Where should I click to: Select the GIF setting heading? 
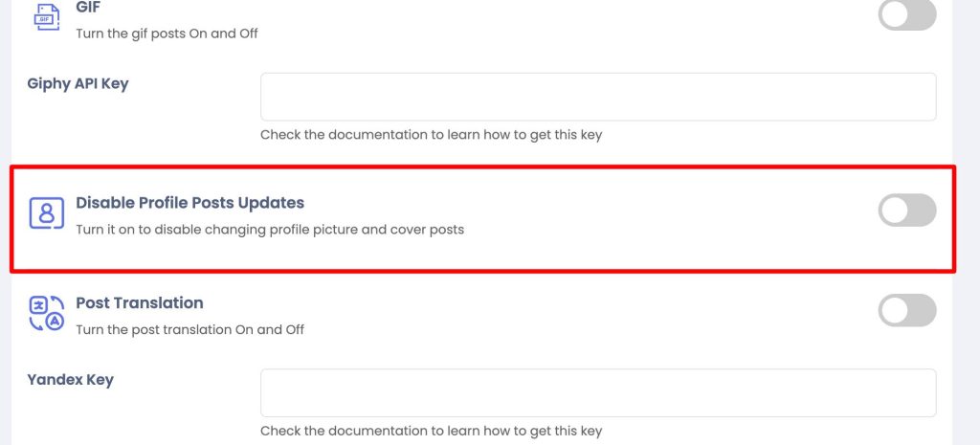point(88,8)
